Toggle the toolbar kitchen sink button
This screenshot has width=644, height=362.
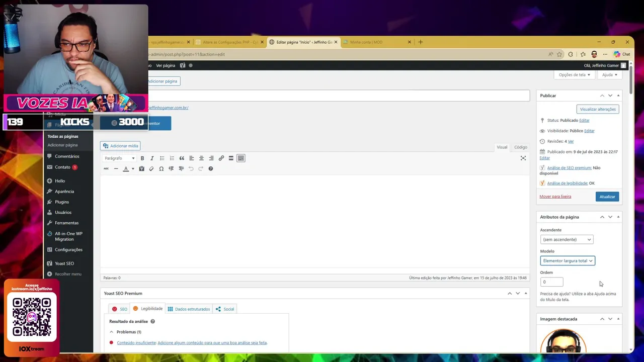coord(241,158)
